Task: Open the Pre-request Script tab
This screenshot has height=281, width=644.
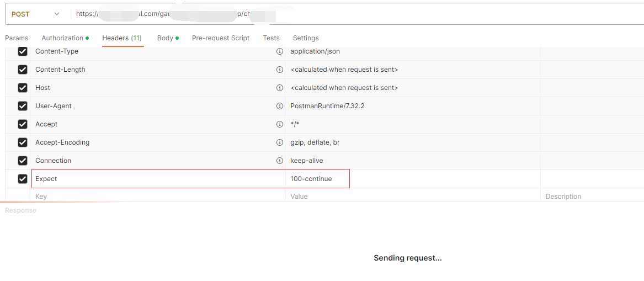Action: pyautogui.click(x=221, y=38)
